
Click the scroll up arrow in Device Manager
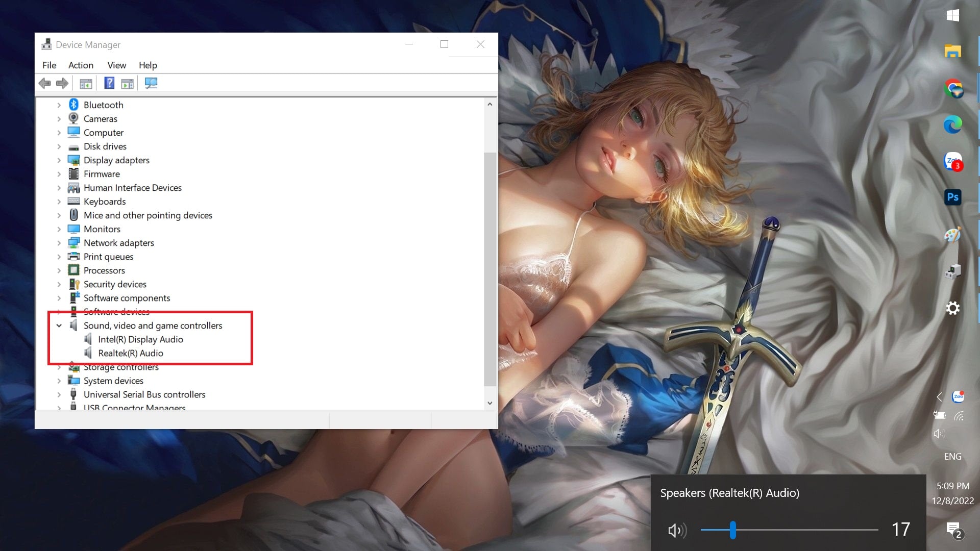490,104
